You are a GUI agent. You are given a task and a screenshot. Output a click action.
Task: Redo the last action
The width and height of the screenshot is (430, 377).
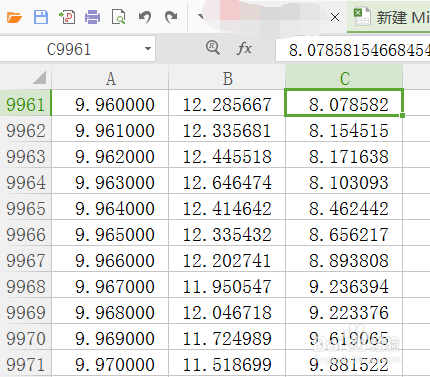pyautogui.click(x=171, y=17)
